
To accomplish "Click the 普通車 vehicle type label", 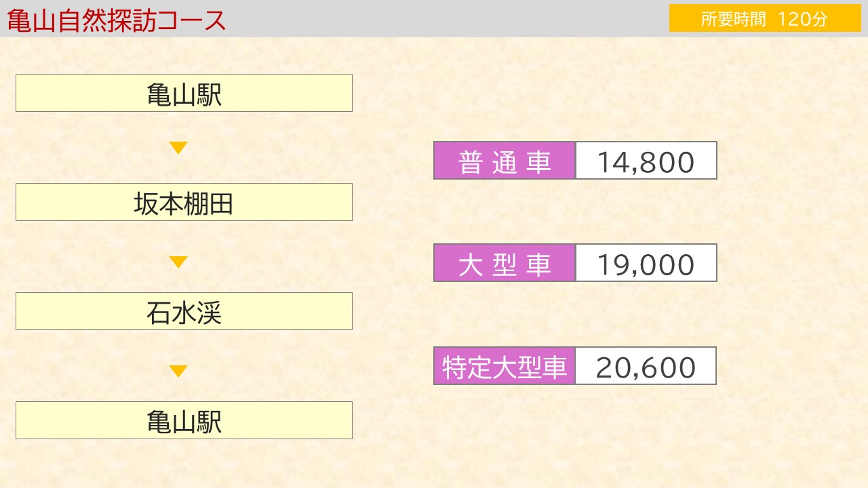I will (505, 161).
